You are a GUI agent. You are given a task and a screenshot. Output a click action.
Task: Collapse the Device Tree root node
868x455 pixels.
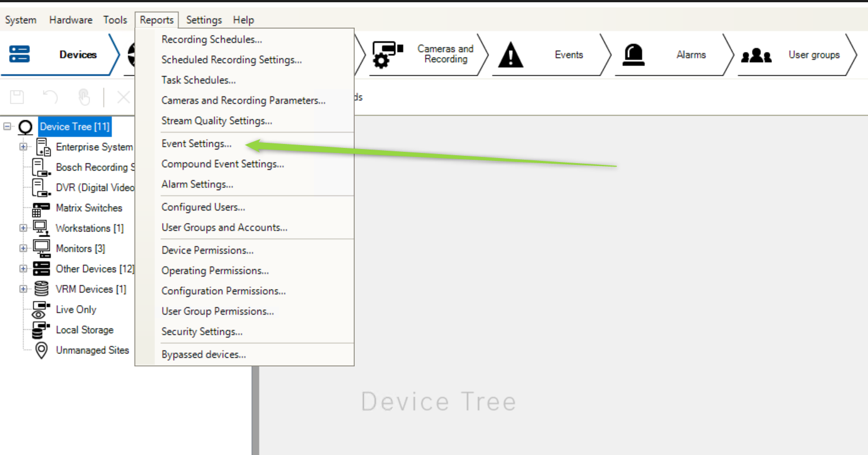click(7, 126)
